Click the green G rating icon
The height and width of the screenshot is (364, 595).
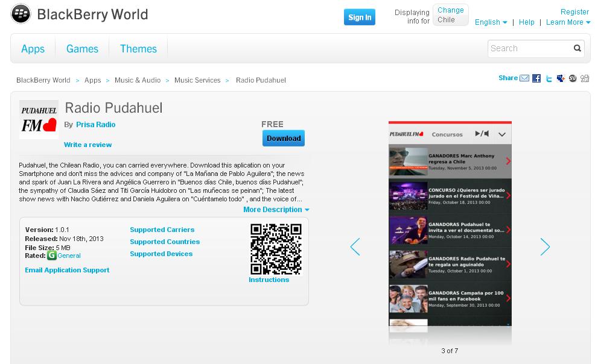pyautogui.click(x=52, y=256)
